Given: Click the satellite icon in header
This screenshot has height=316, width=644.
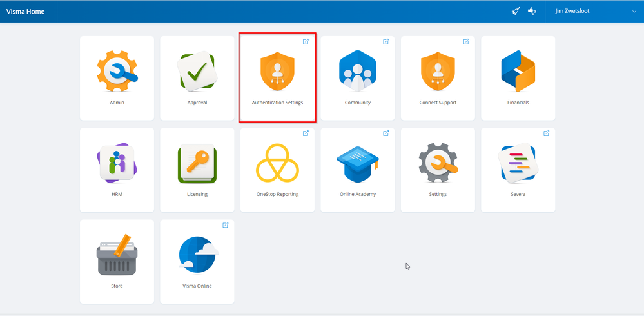Looking at the screenshot, I should [532, 12].
